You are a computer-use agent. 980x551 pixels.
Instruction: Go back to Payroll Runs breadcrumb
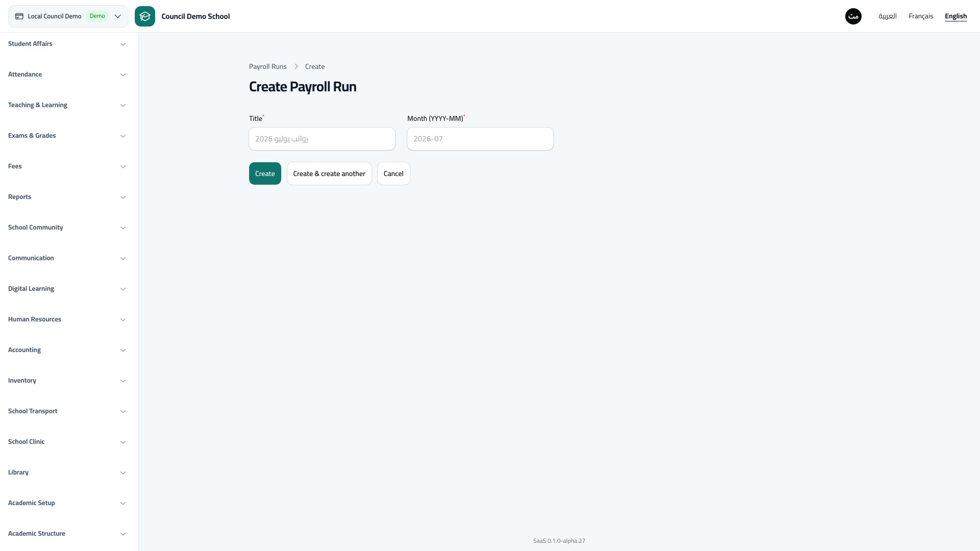[x=268, y=67]
